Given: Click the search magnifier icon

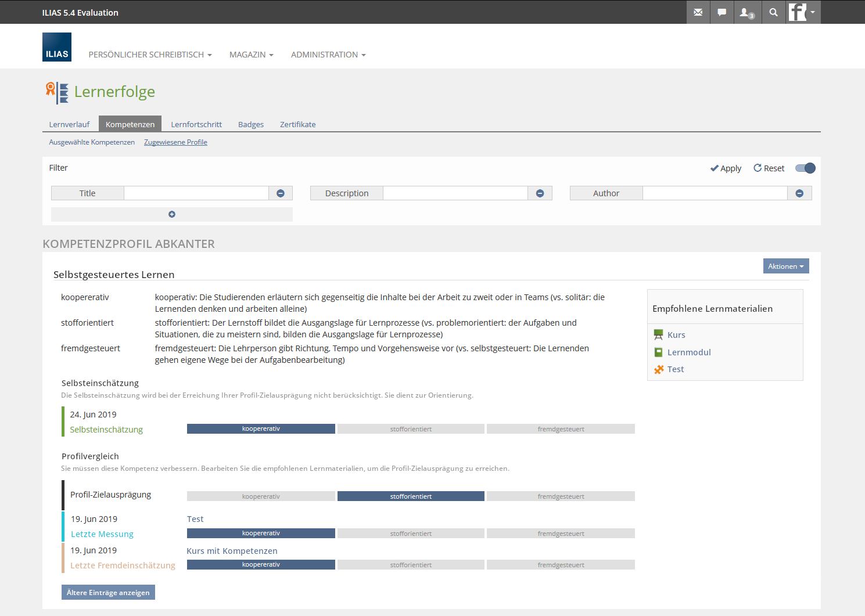Looking at the screenshot, I should coord(773,12).
